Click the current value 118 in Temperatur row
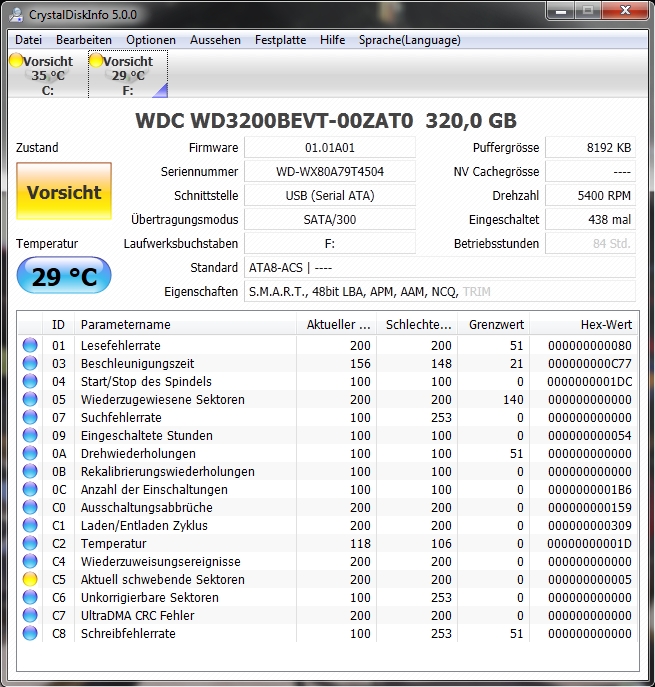655x687 pixels. [360, 543]
